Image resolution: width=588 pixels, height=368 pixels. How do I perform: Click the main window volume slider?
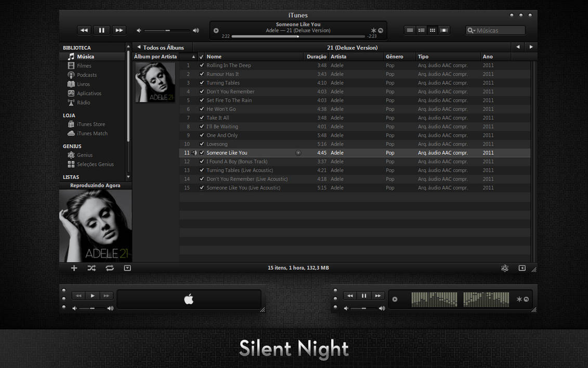(167, 30)
